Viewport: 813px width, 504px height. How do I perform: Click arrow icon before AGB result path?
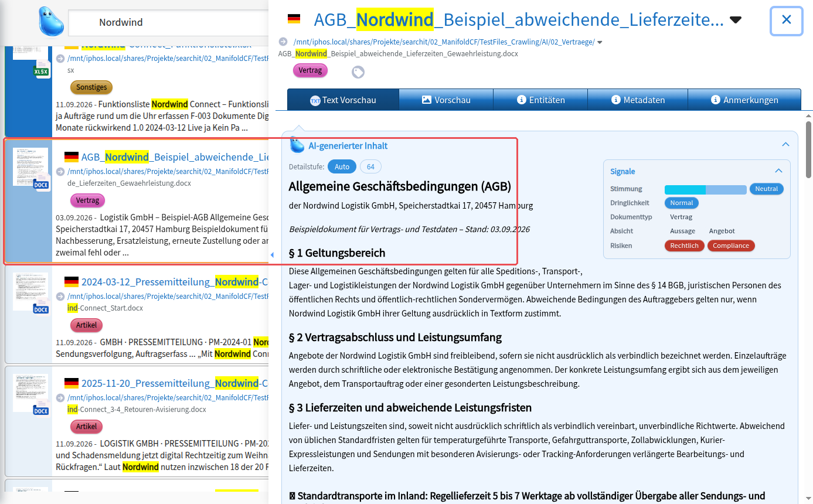[x=60, y=172]
